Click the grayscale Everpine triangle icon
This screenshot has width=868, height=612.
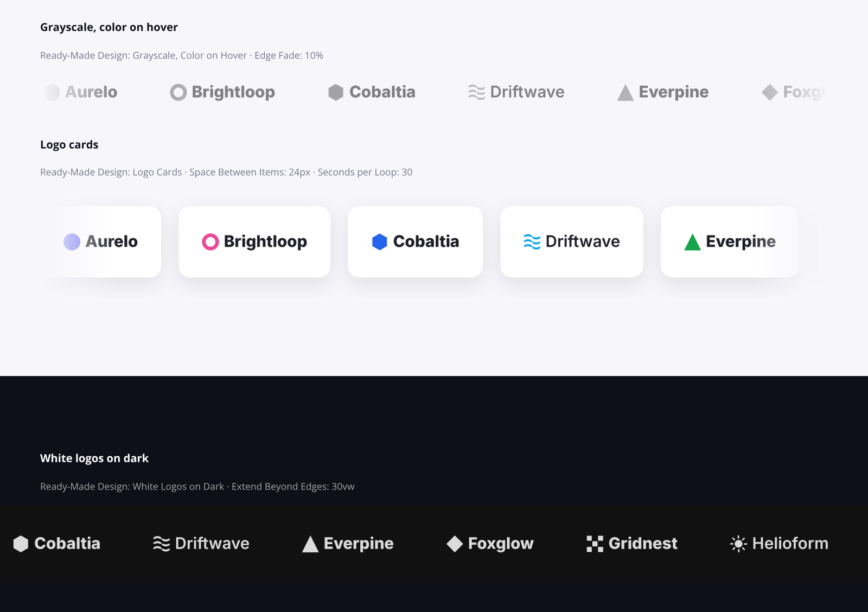(626, 92)
